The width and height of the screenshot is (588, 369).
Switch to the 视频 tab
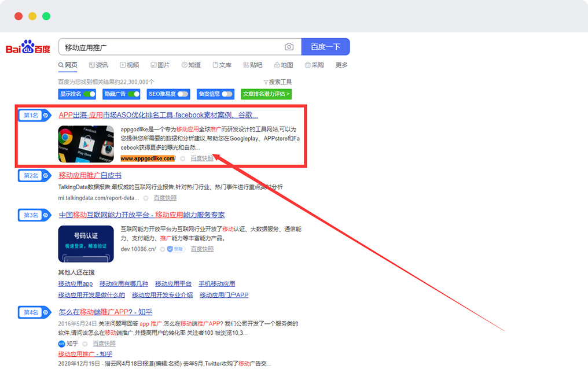click(x=130, y=65)
